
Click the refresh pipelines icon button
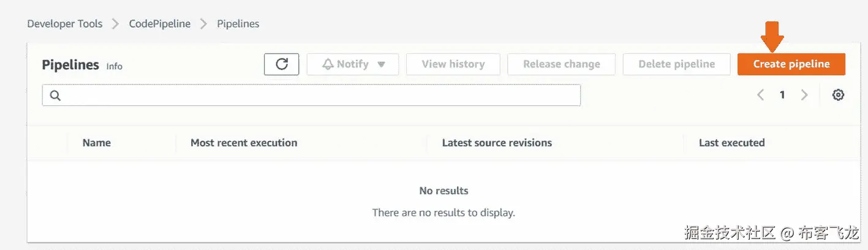point(281,64)
